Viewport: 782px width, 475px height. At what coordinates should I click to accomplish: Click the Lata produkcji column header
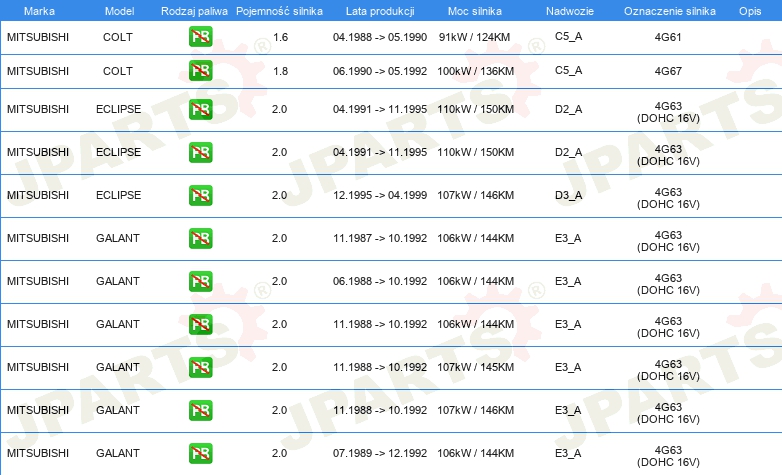(380, 11)
